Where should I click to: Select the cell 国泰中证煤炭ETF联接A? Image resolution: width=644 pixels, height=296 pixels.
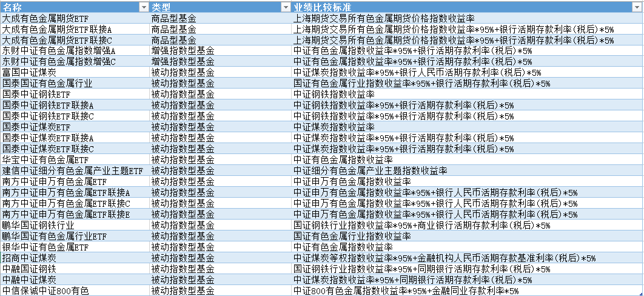75,138
